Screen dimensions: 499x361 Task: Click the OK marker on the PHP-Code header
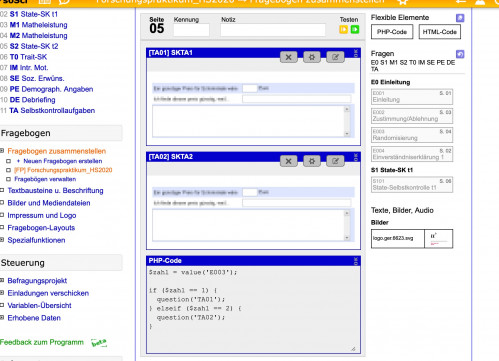coord(356,261)
